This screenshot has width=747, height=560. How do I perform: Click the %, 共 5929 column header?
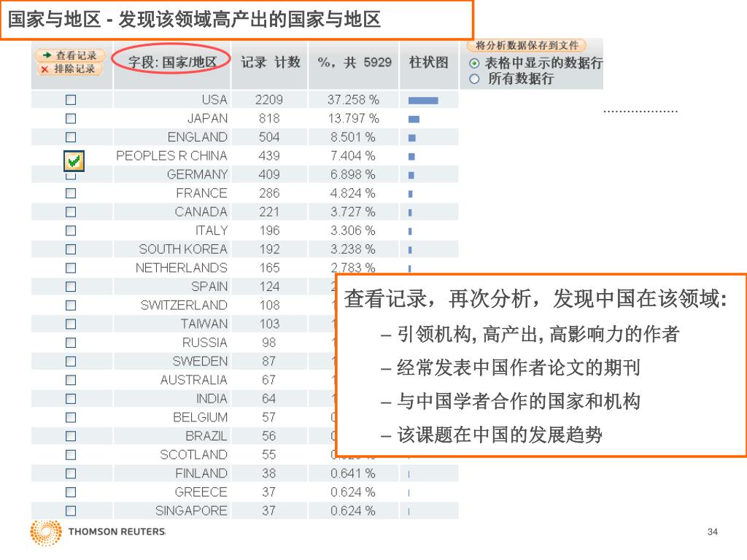[354, 63]
